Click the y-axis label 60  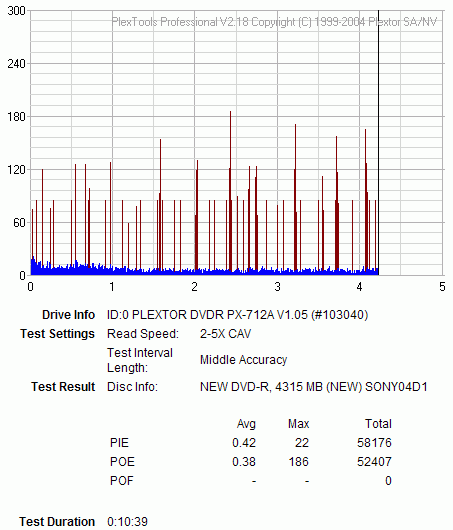(x=20, y=223)
